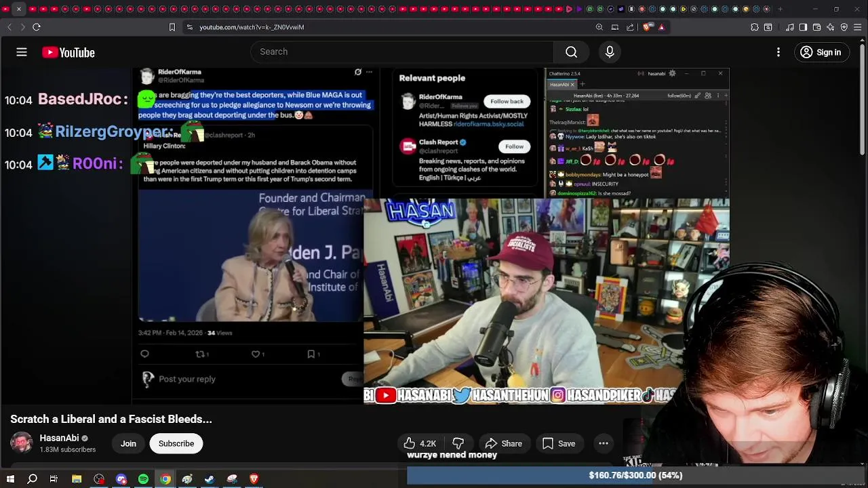
Task: Switch to OBS Studio on the taskbar
Action: click(99, 479)
